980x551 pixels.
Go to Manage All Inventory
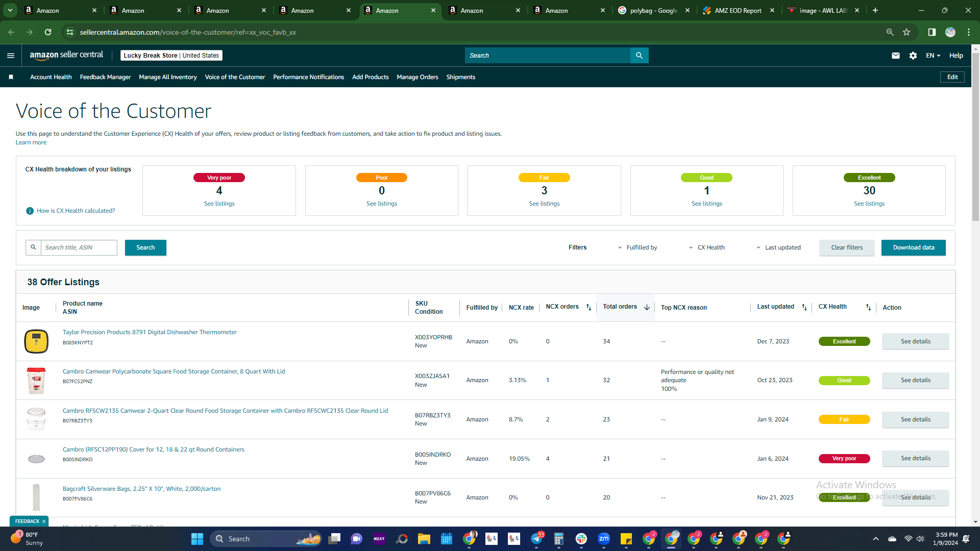click(x=168, y=77)
